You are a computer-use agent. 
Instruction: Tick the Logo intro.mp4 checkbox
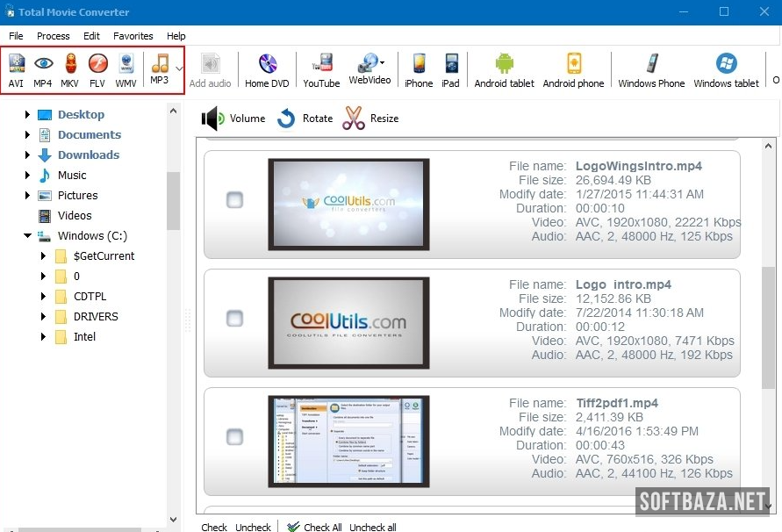234,318
